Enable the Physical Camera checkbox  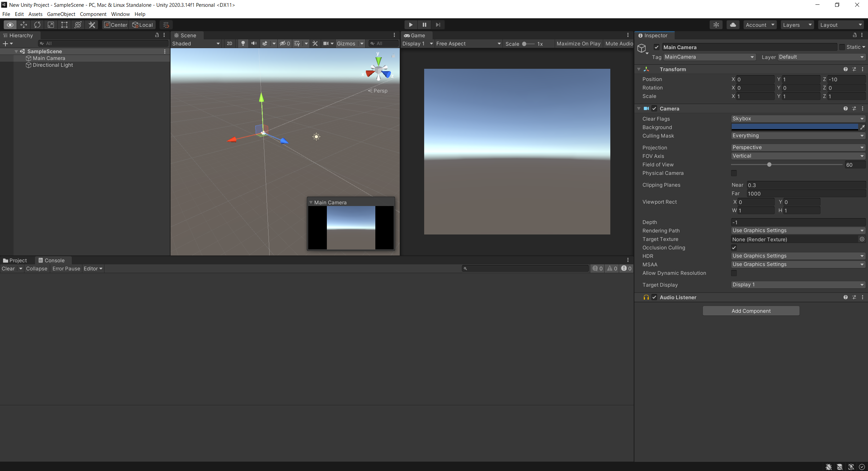point(734,173)
